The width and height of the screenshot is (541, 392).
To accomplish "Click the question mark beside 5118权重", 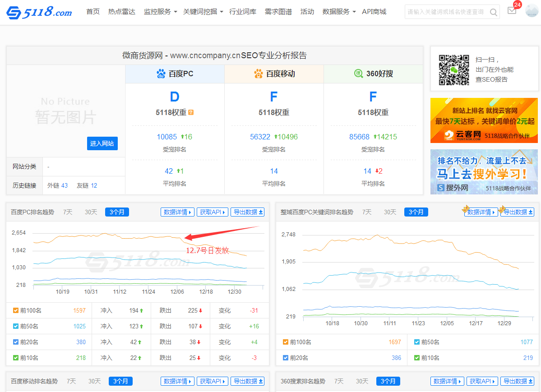I will click(x=191, y=112).
